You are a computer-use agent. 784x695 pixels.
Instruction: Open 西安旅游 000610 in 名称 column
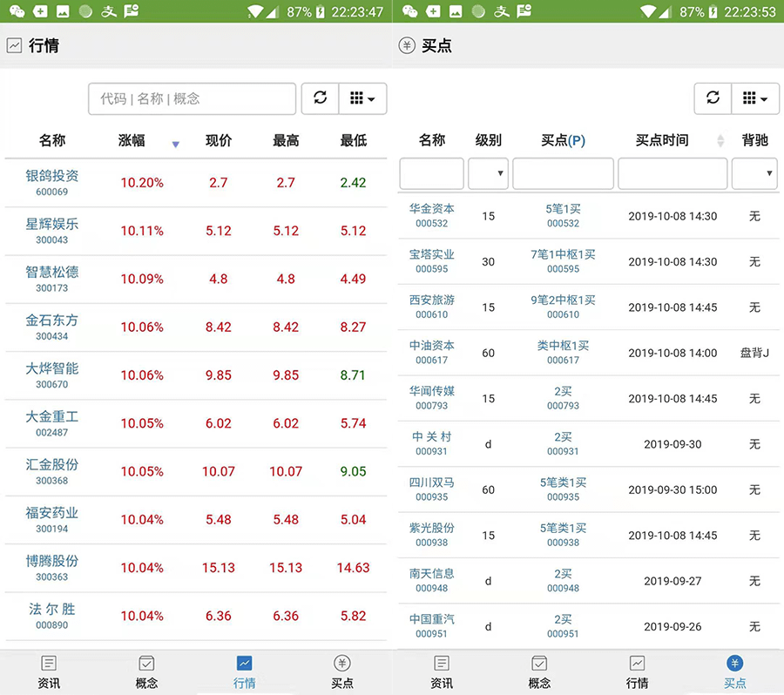coord(431,307)
